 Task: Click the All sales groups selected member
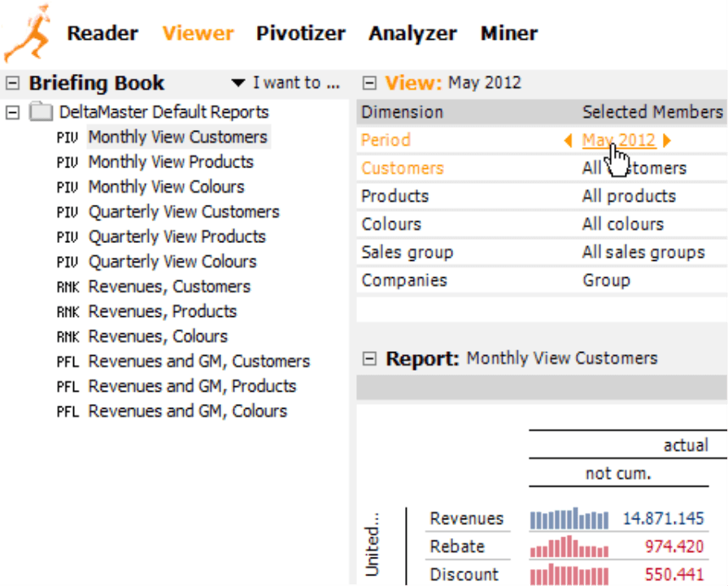[643, 253]
